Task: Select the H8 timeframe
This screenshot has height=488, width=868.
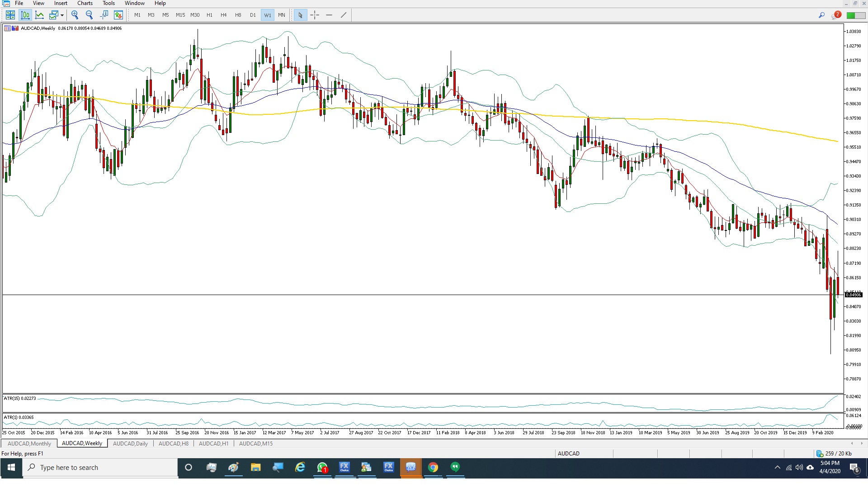Action: 238,15
